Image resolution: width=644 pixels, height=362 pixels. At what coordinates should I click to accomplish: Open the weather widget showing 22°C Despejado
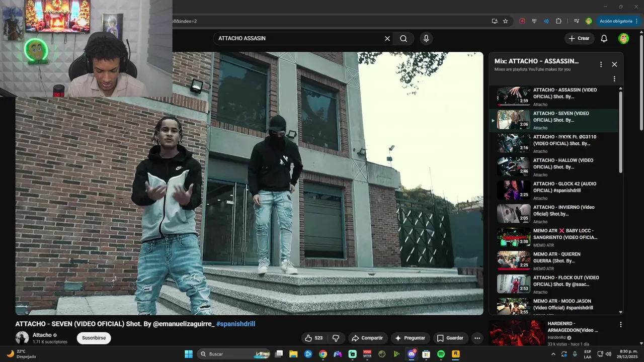21,354
